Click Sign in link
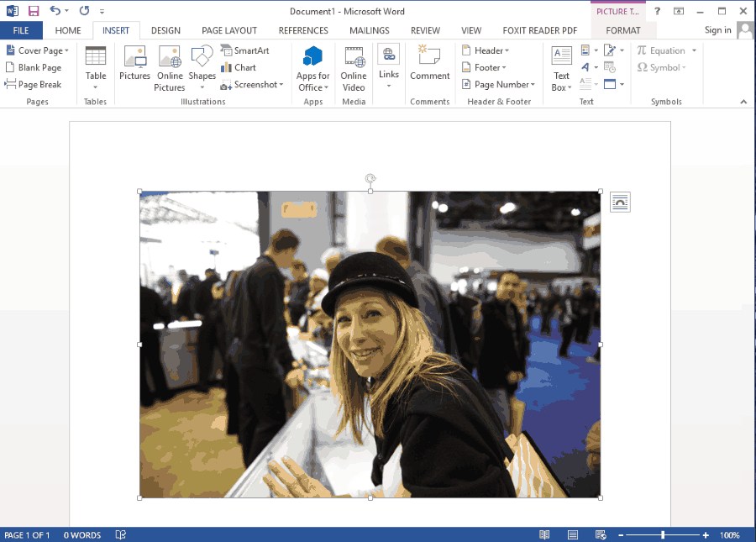Screen dimensions: 756x542 (x=717, y=30)
